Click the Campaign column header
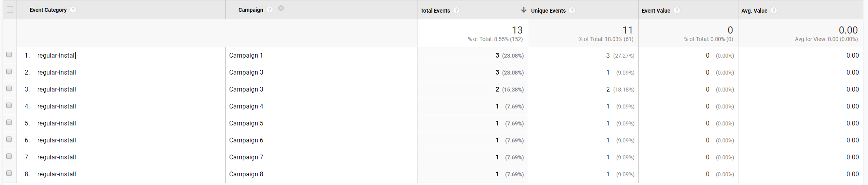The height and width of the screenshot is (185, 868). point(251,10)
